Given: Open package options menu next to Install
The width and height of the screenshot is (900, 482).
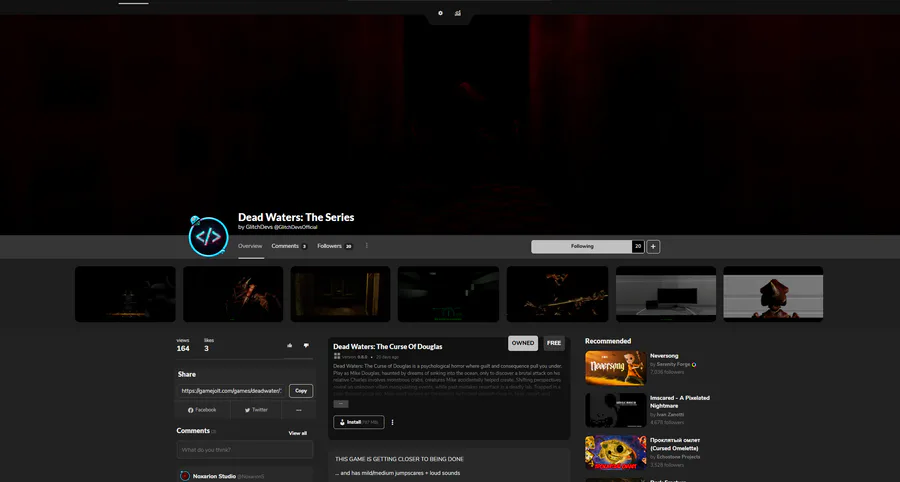Looking at the screenshot, I should tap(393, 422).
